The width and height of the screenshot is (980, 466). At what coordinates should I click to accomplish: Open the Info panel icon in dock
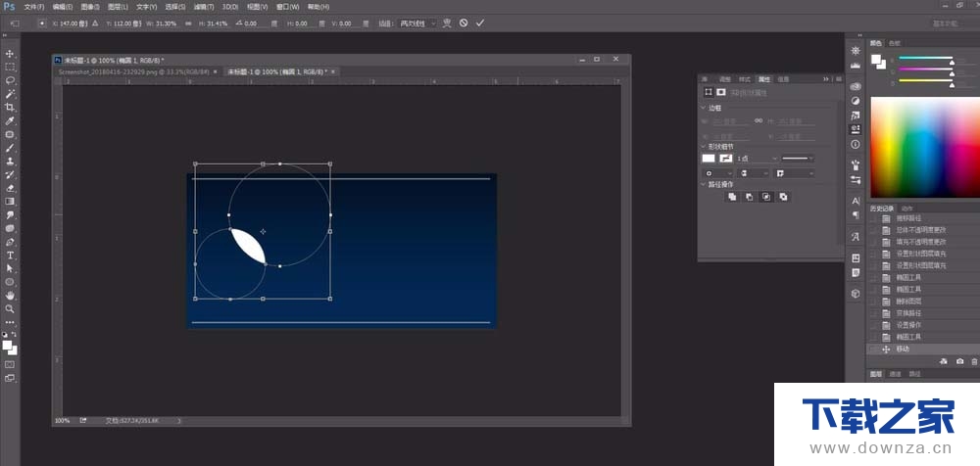(855, 144)
